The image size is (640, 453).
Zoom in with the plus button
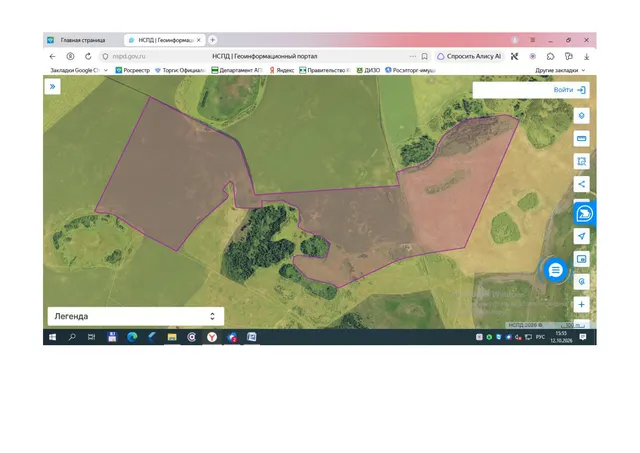581,304
